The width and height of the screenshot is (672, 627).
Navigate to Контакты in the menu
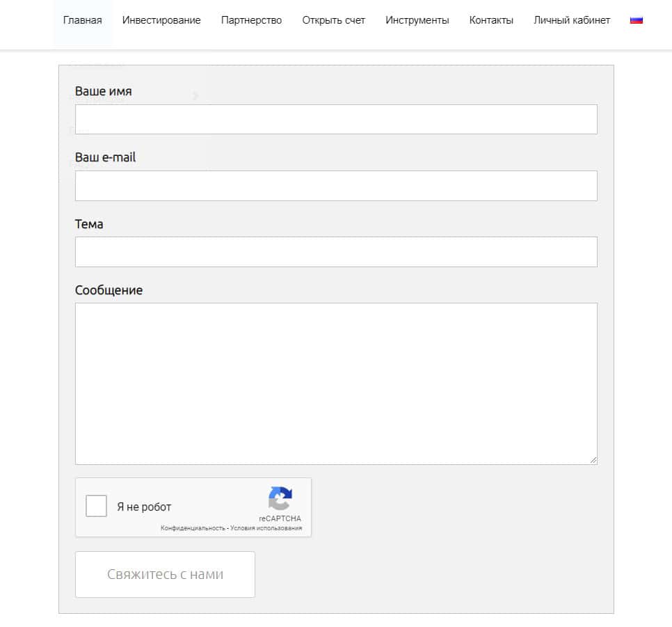[x=491, y=20]
